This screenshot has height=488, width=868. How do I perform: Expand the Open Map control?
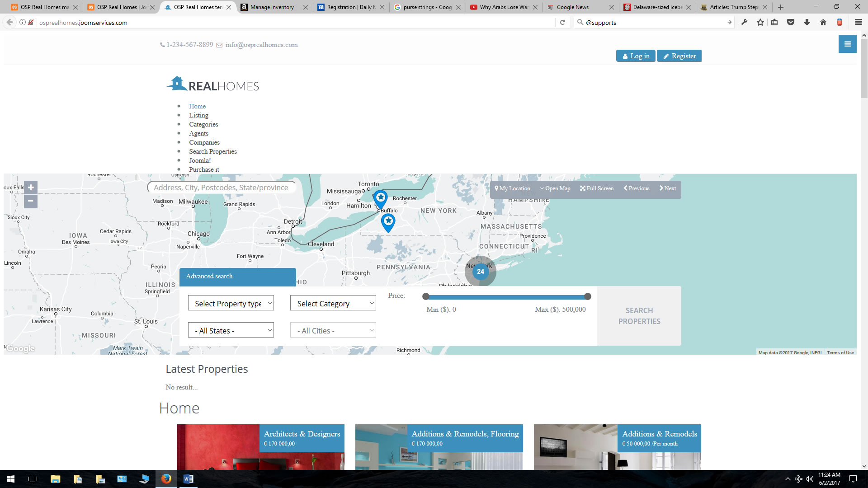[555, 188]
